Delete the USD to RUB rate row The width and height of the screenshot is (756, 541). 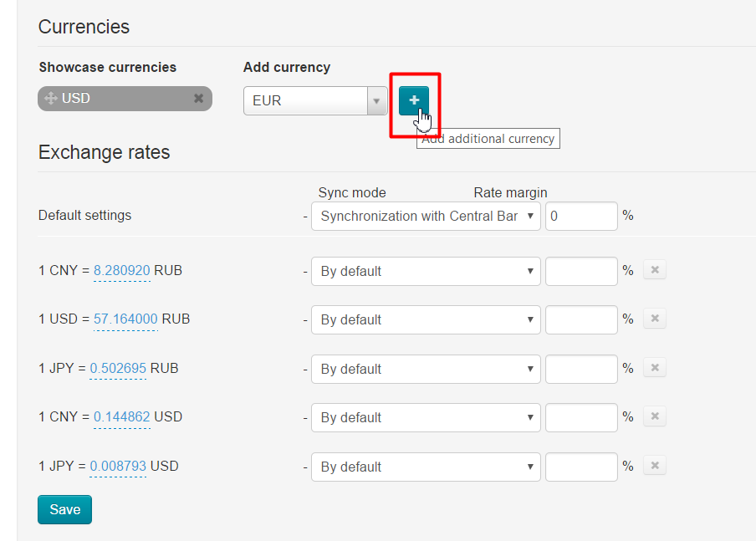tap(655, 319)
